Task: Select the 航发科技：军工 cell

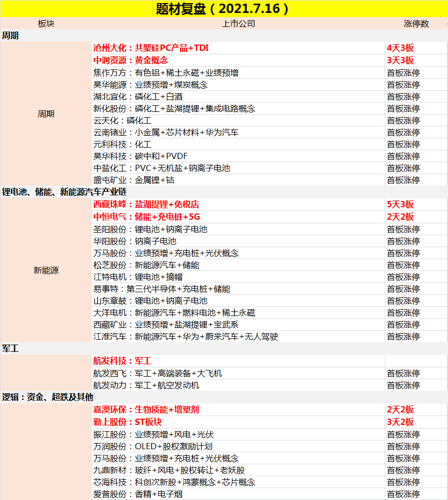Action: point(238,361)
